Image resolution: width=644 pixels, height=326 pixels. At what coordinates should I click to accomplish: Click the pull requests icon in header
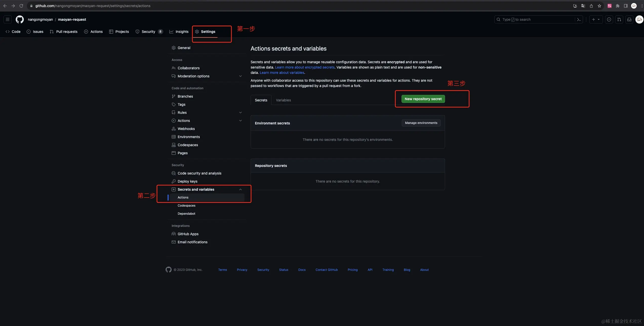point(619,19)
